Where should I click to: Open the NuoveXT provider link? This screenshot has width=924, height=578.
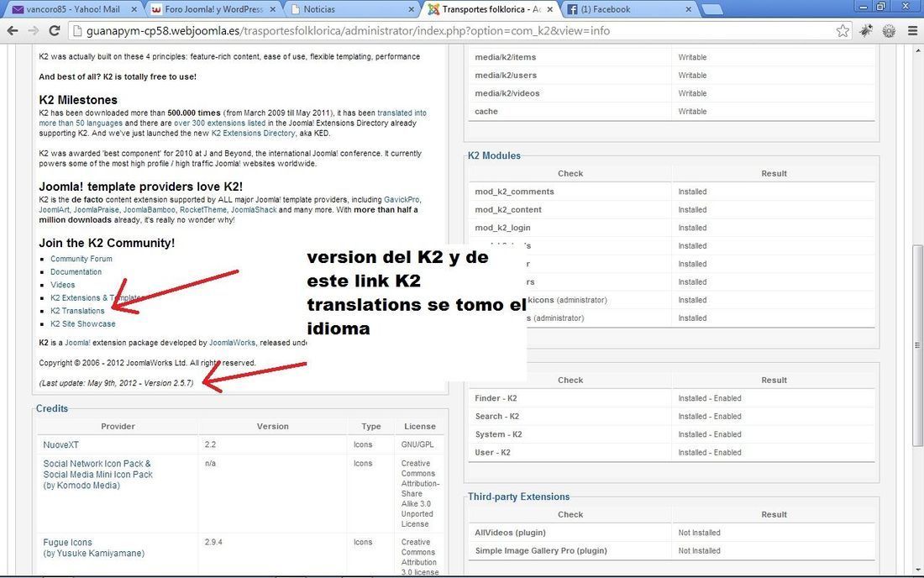pos(60,445)
